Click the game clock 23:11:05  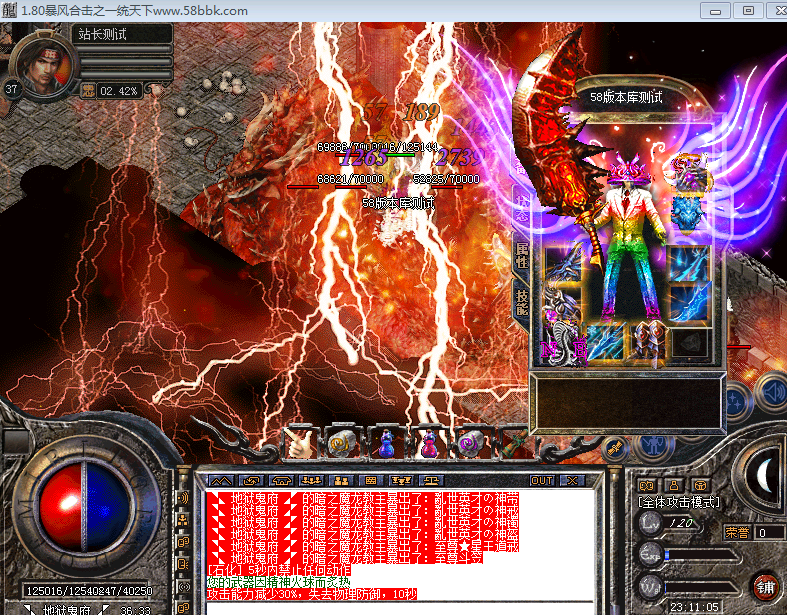pyautogui.click(x=694, y=607)
